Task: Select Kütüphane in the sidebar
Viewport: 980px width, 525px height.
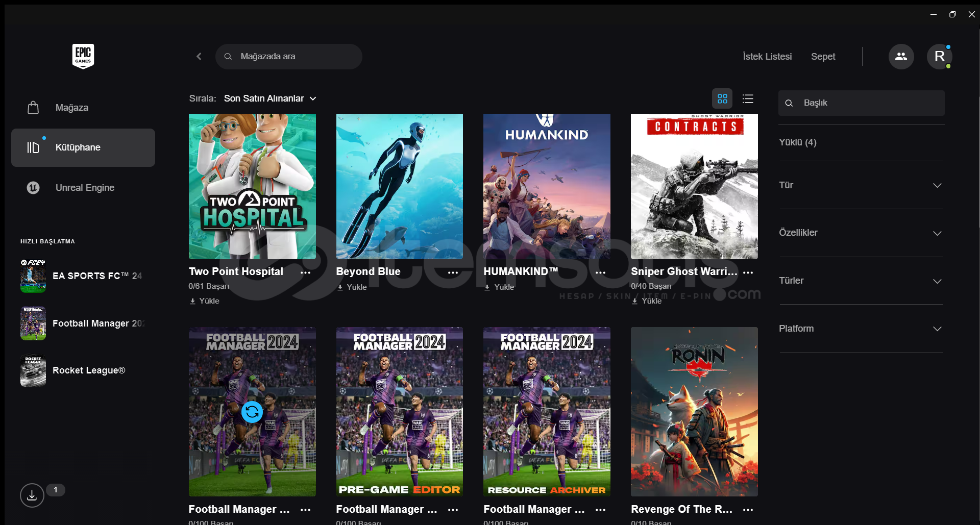Action: [83, 147]
